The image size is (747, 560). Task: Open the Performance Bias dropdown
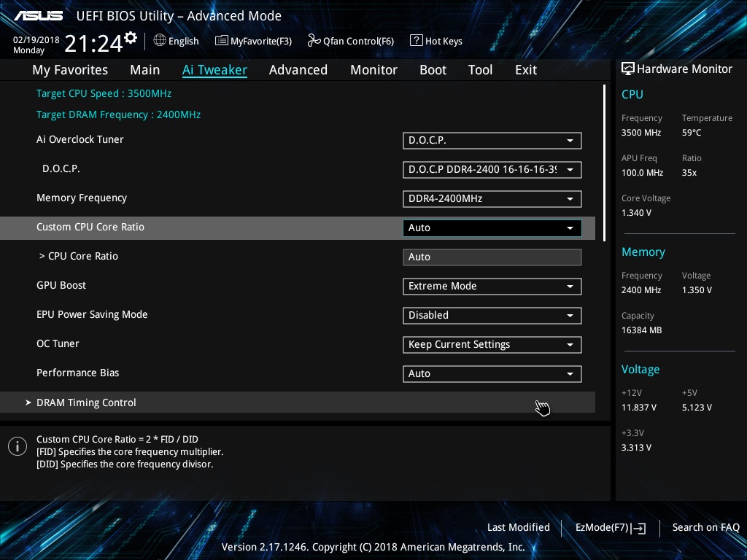(492, 374)
